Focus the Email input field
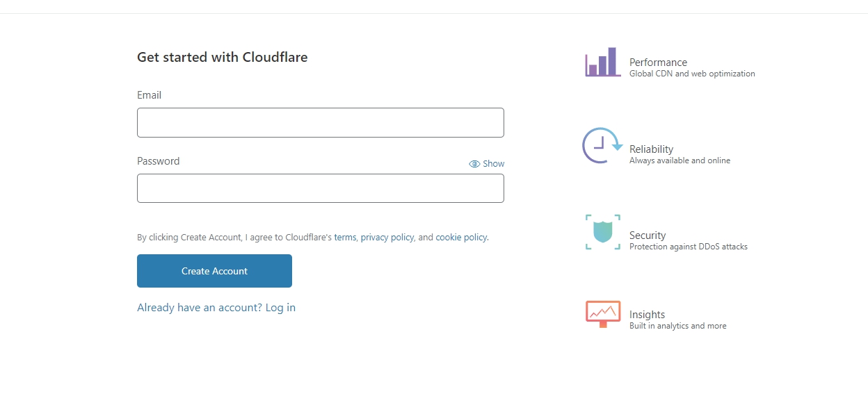The image size is (868, 405). point(320,122)
